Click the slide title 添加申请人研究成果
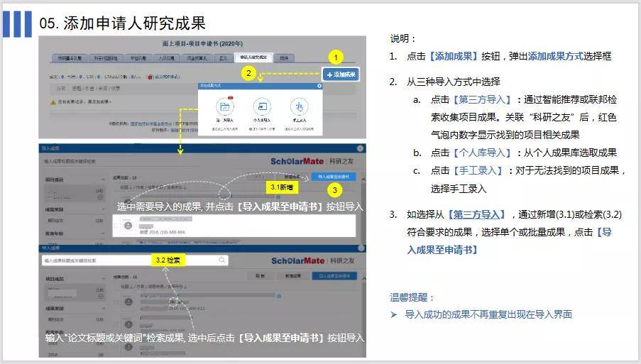The width and height of the screenshot is (641, 364). click(x=134, y=23)
